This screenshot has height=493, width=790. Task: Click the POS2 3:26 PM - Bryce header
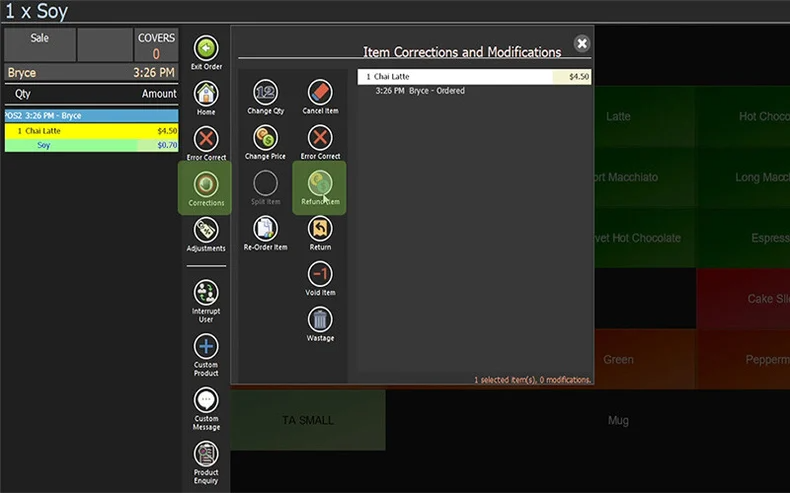click(x=91, y=116)
